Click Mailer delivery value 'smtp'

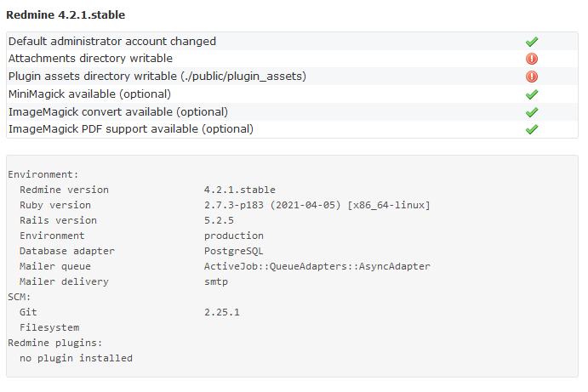point(216,281)
